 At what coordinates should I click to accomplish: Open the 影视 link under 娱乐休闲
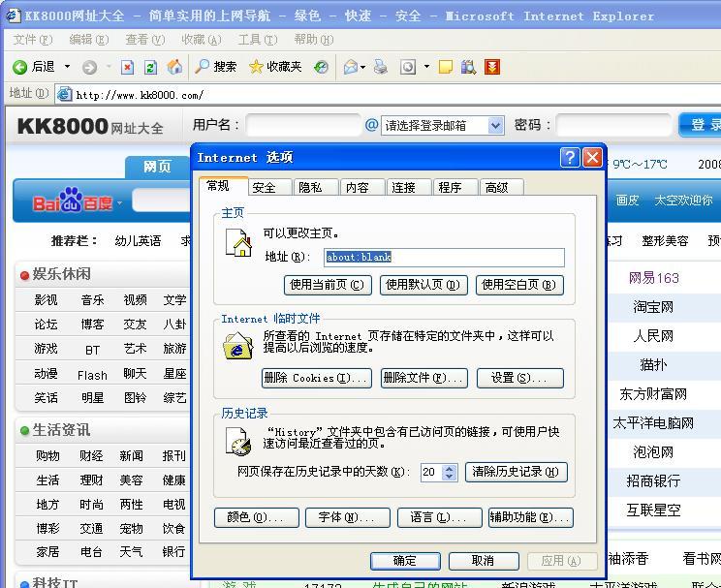click(x=46, y=300)
